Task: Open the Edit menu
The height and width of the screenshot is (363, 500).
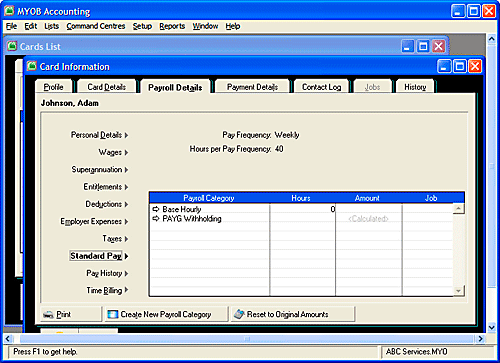Action: pyautogui.click(x=31, y=26)
